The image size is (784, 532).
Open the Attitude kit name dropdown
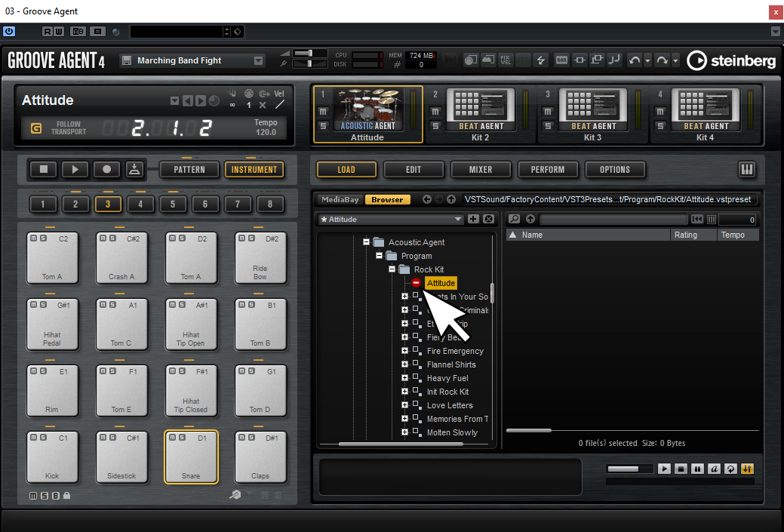pos(174,101)
